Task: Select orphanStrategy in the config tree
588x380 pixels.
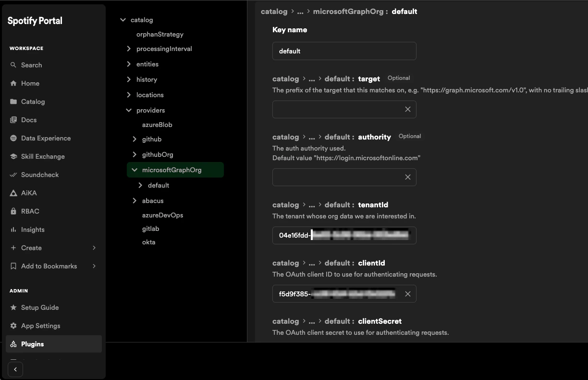Action: (x=160, y=34)
